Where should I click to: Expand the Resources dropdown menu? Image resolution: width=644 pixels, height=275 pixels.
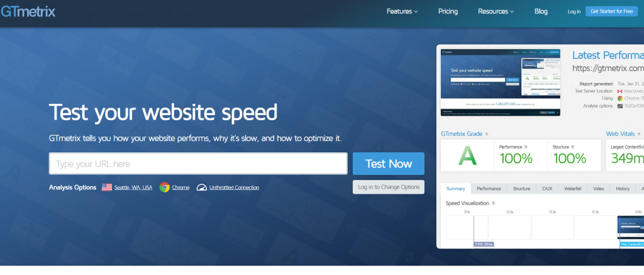coord(496,11)
